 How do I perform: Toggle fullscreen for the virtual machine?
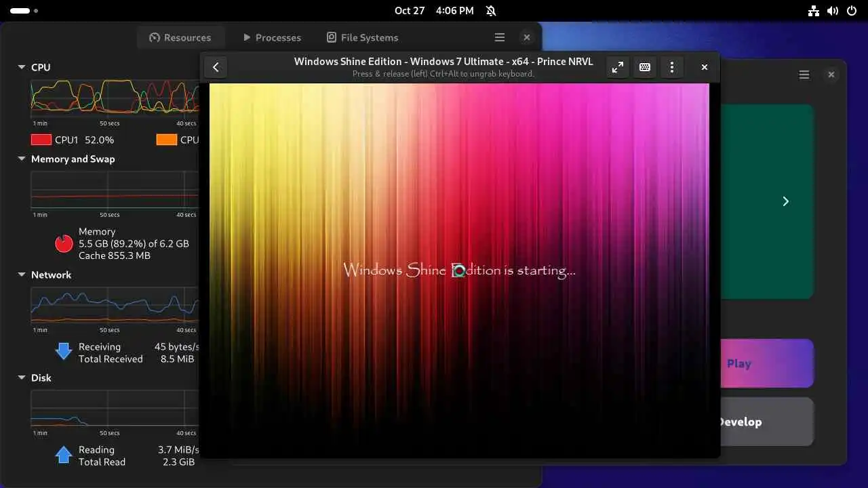618,67
